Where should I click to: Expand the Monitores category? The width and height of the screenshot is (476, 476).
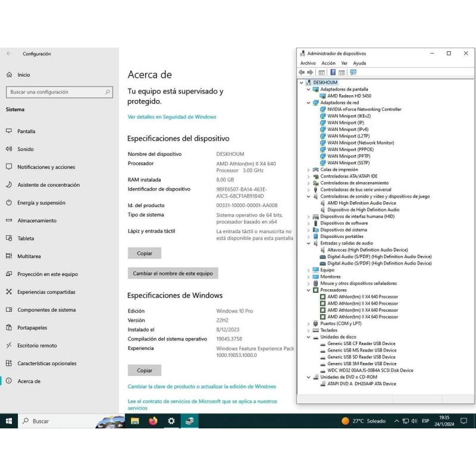308,277
